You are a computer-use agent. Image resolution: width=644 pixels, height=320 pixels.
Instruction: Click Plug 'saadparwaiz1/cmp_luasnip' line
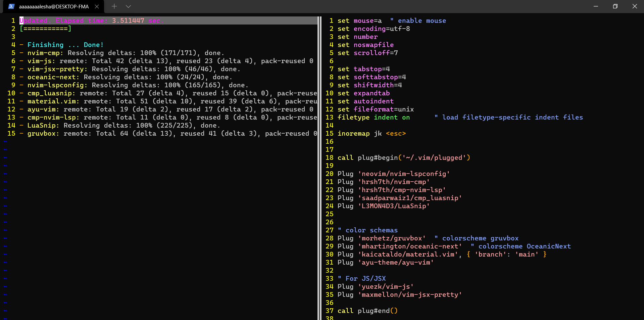pos(400,198)
